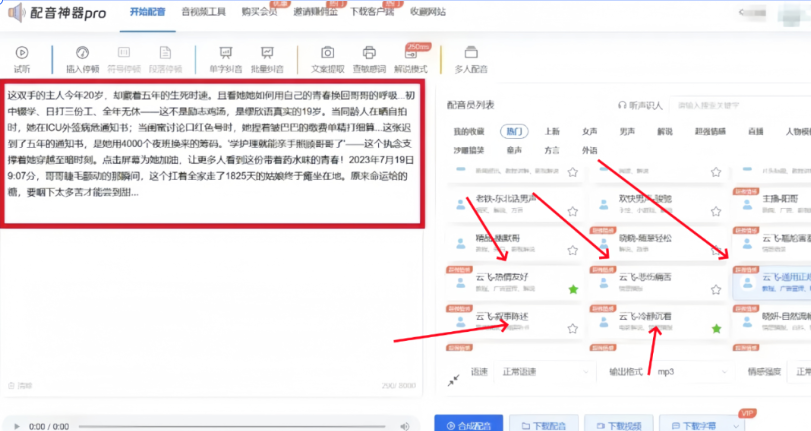Click the 插入停顿 insert pause icon
This screenshot has width=811, height=431.
coord(82,54)
